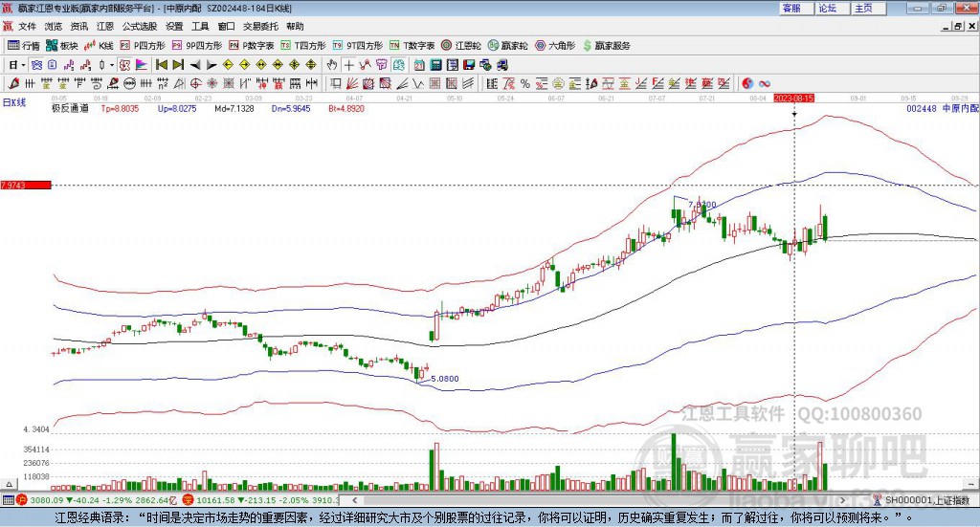Toggle the highlighted 极 channel indicator

coord(124,65)
